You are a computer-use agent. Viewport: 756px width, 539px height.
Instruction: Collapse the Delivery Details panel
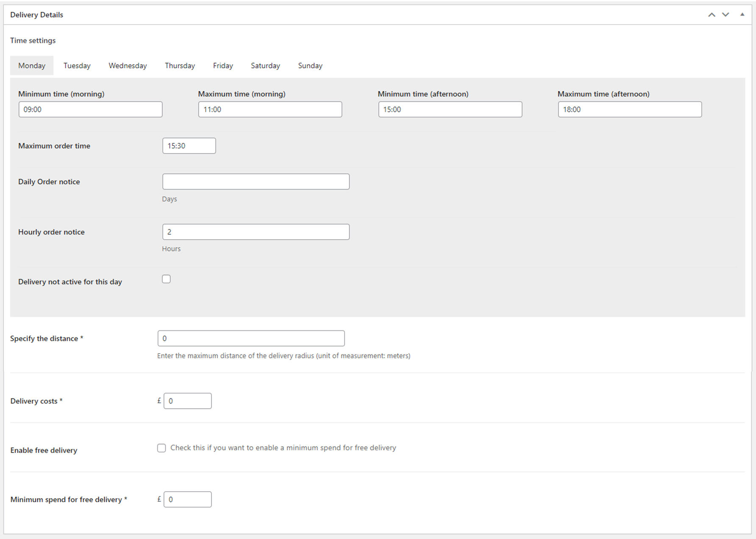(742, 15)
